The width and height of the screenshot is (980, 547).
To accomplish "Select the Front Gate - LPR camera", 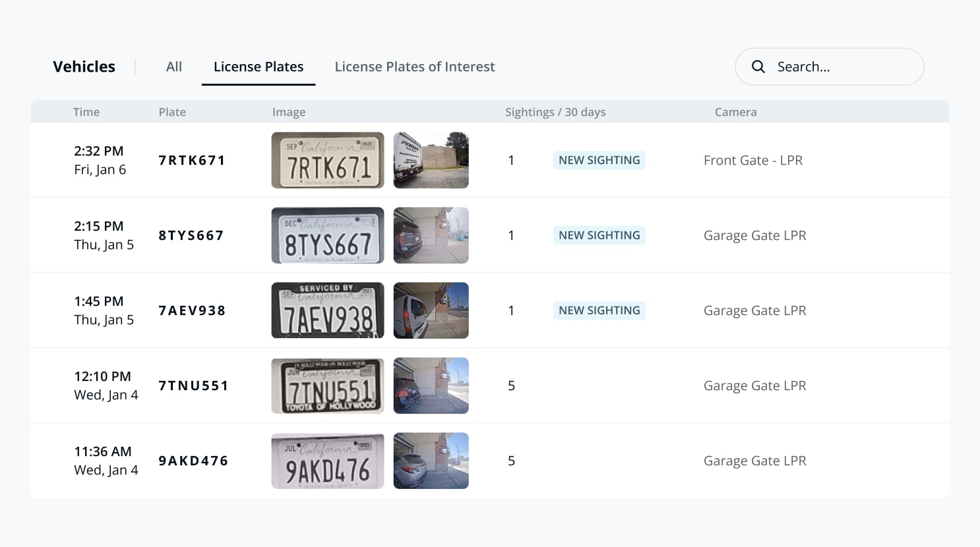I will pos(753,160).
